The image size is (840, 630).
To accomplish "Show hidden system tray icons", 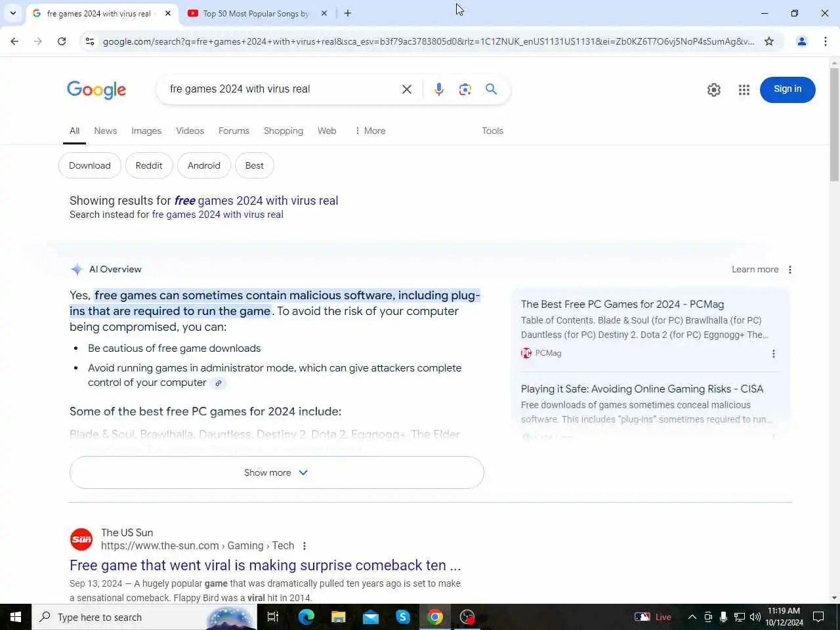I will pyautogui.click(x=692, y=617).
